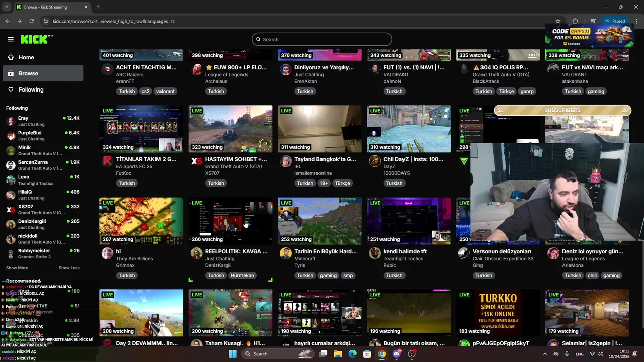The width and height of the screenshot is (644, 362).
Task: Open the Versonun delüzyonları stream title
Action: tap(502, 251)
